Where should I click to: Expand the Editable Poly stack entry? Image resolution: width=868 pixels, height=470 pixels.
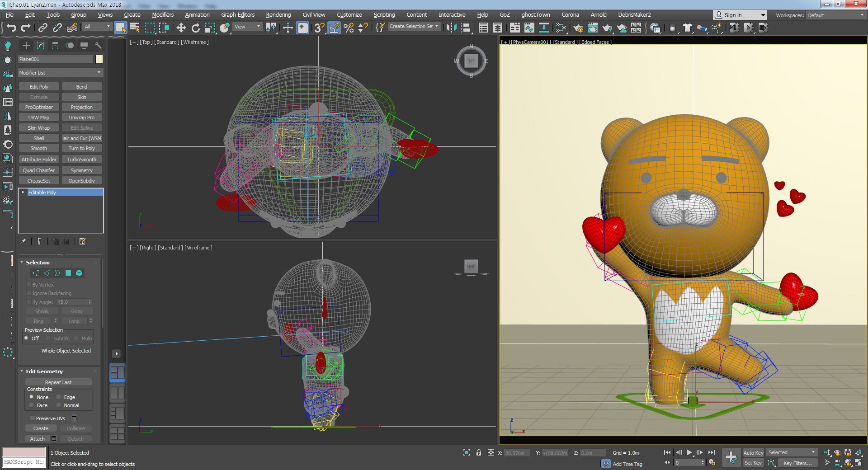[23, 193]
